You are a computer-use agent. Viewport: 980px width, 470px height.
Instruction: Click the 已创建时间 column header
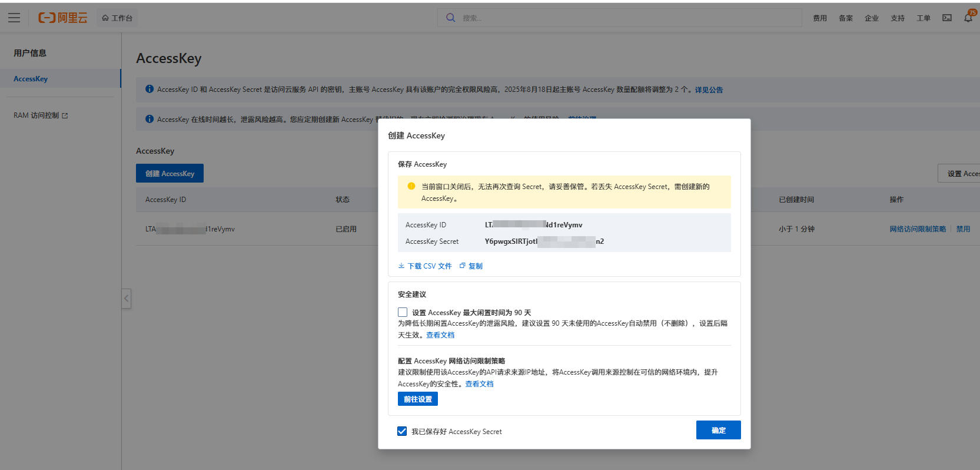coord(796,200)
